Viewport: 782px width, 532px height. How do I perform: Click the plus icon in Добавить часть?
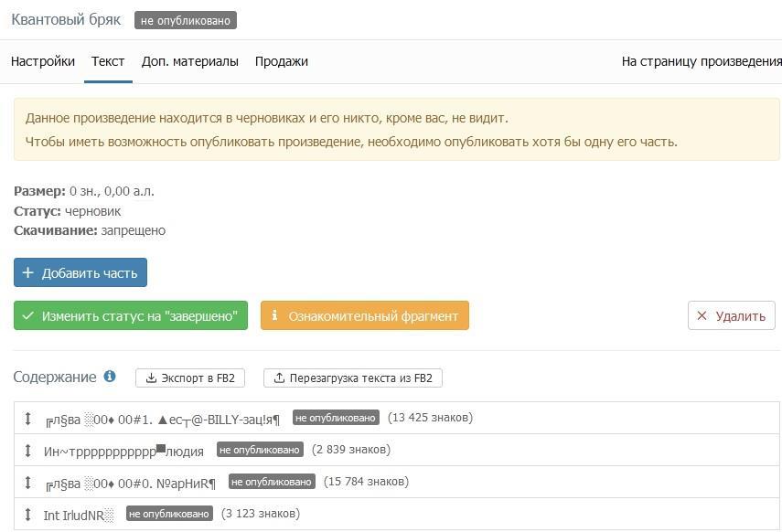[x=27, y=273]
